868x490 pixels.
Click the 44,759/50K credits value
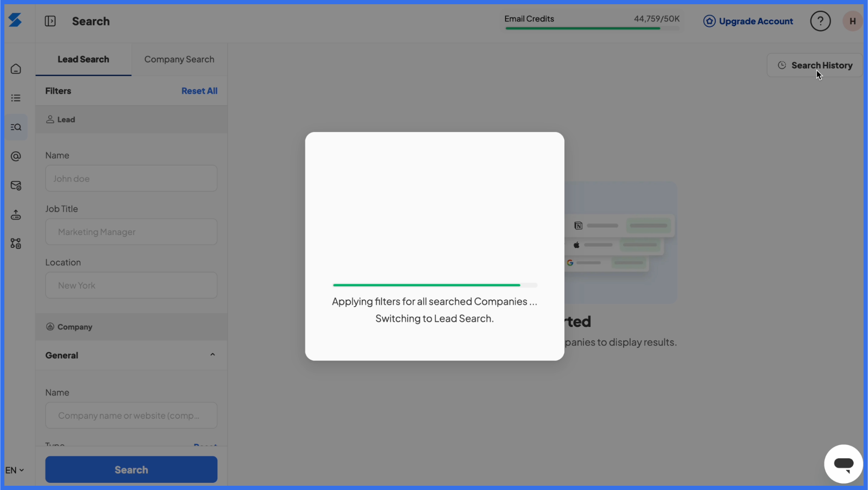(x=657, y=19)
